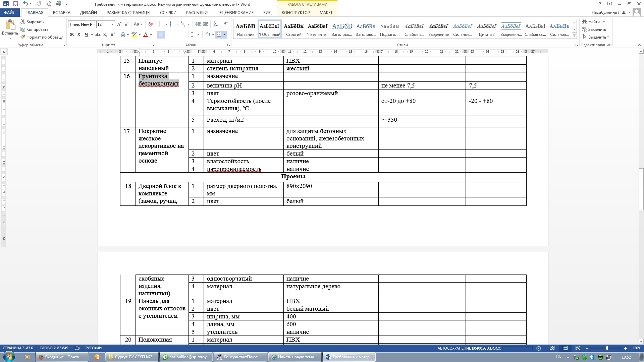Switch to the РЕЦЕНЗИРОВАНИЕ tab
The image size is (644, 362).
[x=235, y=12]
